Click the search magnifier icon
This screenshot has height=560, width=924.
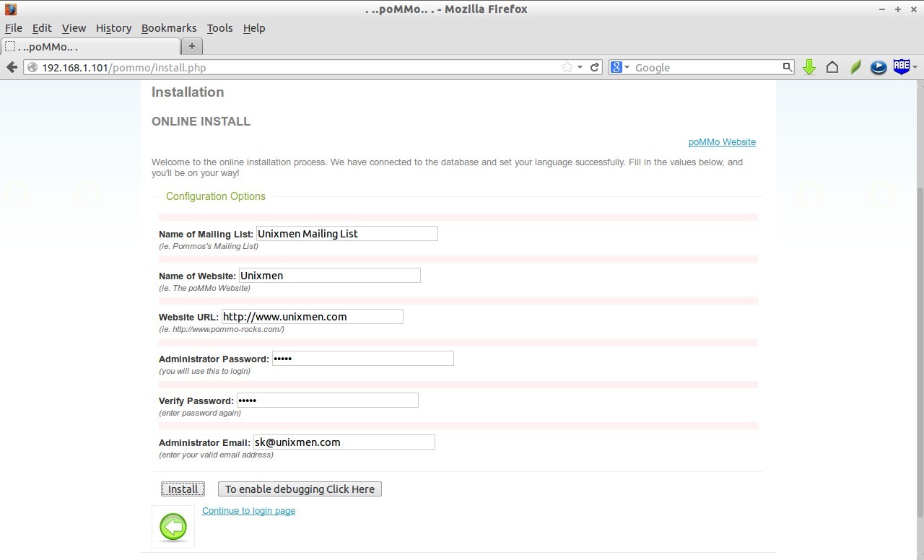pyautogui.click(x=787, y=67)
